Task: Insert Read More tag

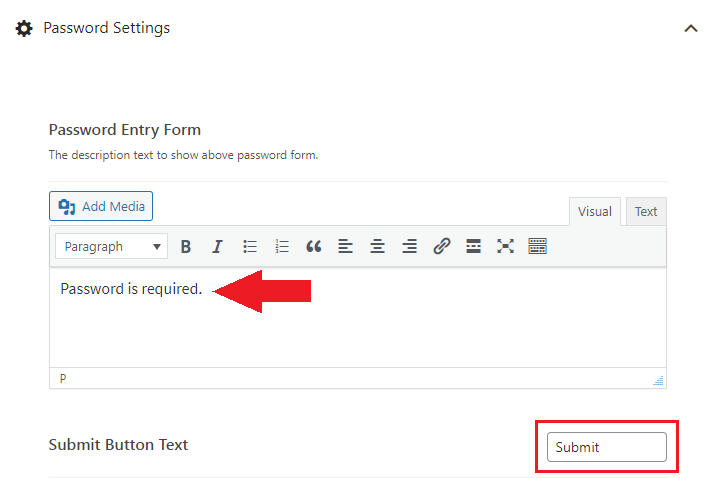Action: pyautogui.click(x=473, y=247)
